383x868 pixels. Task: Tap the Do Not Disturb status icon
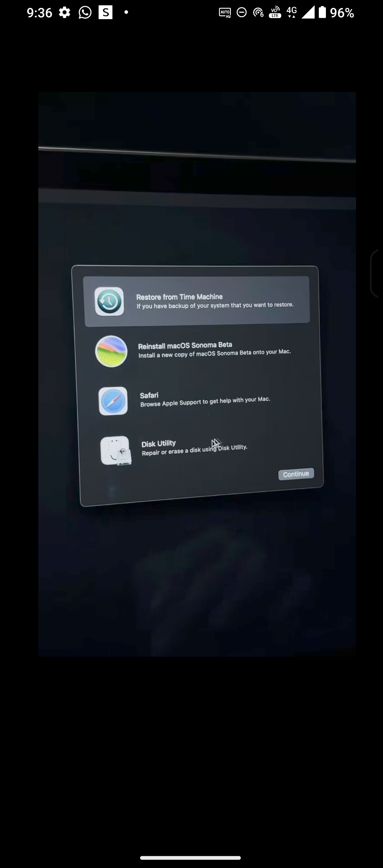pyautogui.click(x=242, y=13)
